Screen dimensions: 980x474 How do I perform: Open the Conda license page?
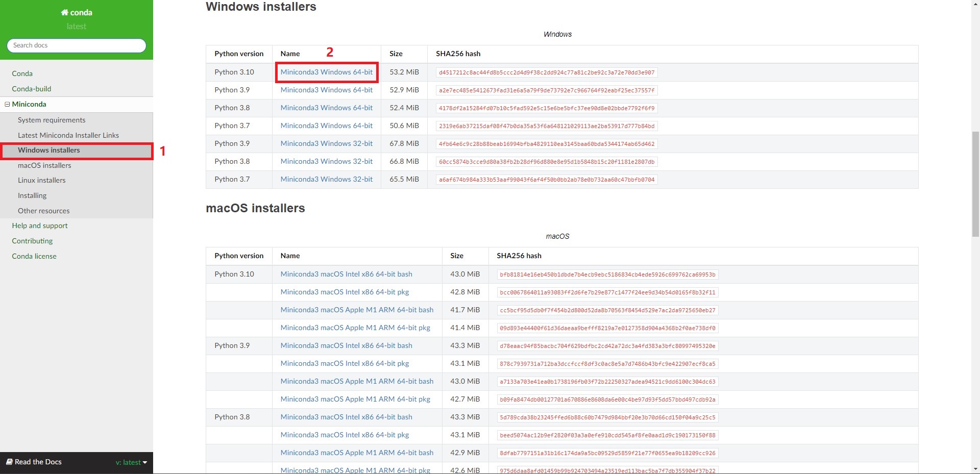tap(34, 256)
